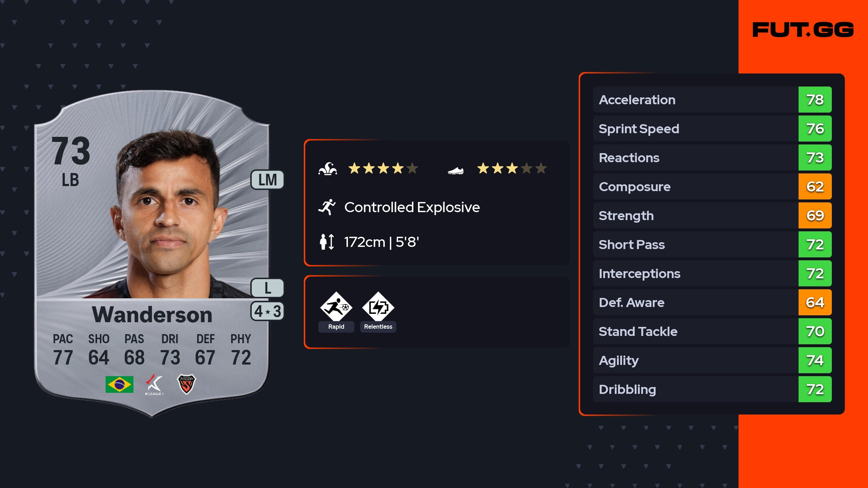Click the Composure 62 orange value box

point(815,187)
